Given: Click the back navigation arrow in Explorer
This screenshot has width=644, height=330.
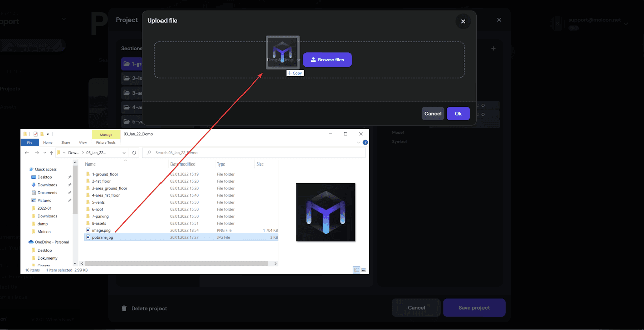Looking at the screenshot, I should tap(27, 153).
